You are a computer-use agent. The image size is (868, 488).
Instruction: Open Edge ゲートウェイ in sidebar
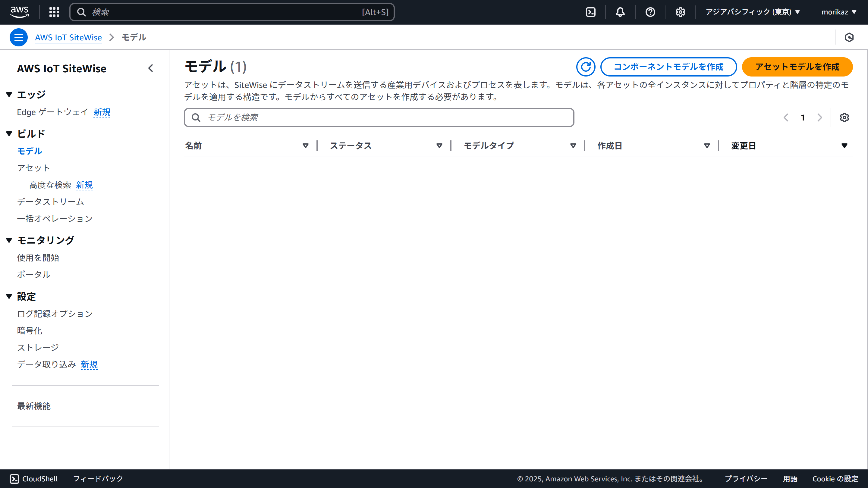tap(52, 112)
